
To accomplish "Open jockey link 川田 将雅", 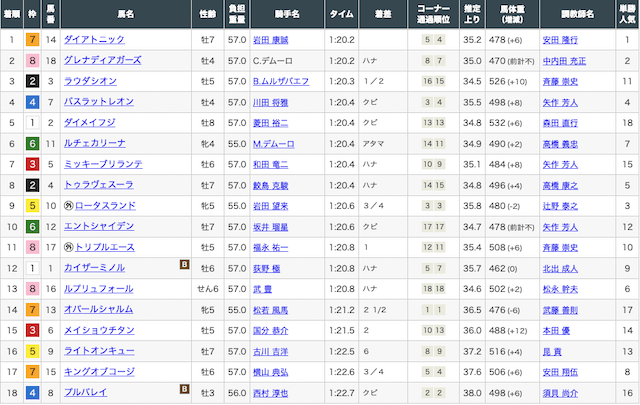I will tap(270, 102).
